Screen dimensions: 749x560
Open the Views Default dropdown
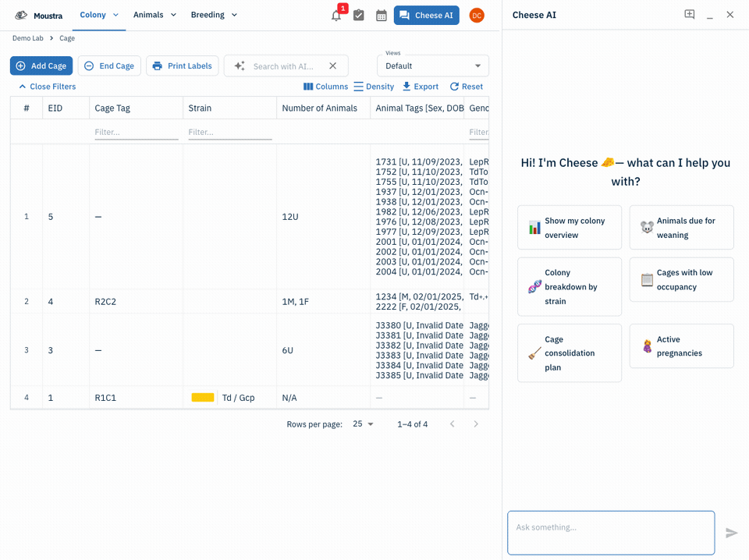tap(433, 66)
